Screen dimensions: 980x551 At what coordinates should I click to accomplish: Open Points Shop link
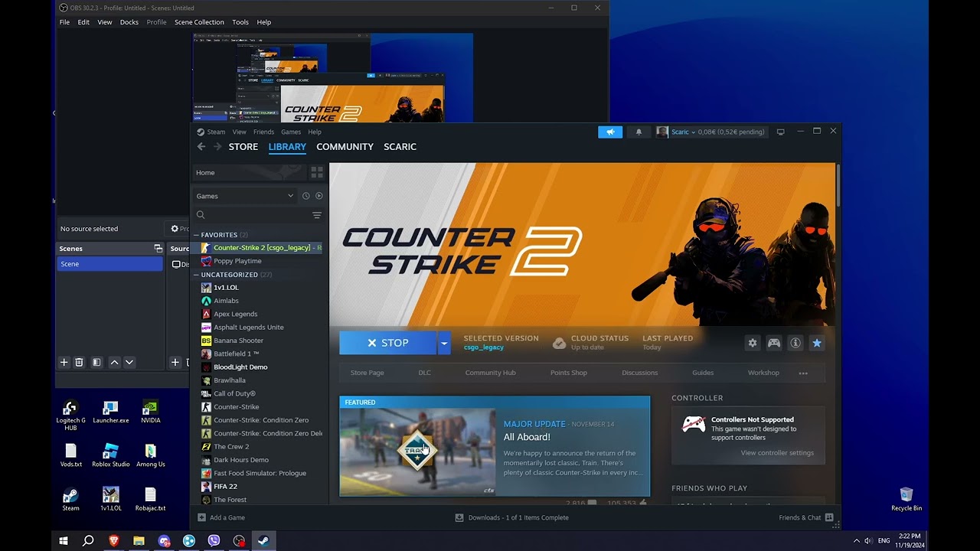coord(568,373)
